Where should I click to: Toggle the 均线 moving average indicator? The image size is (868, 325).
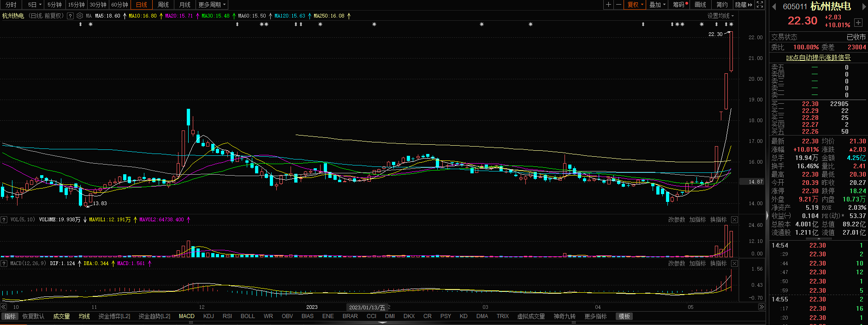(84, 316)
